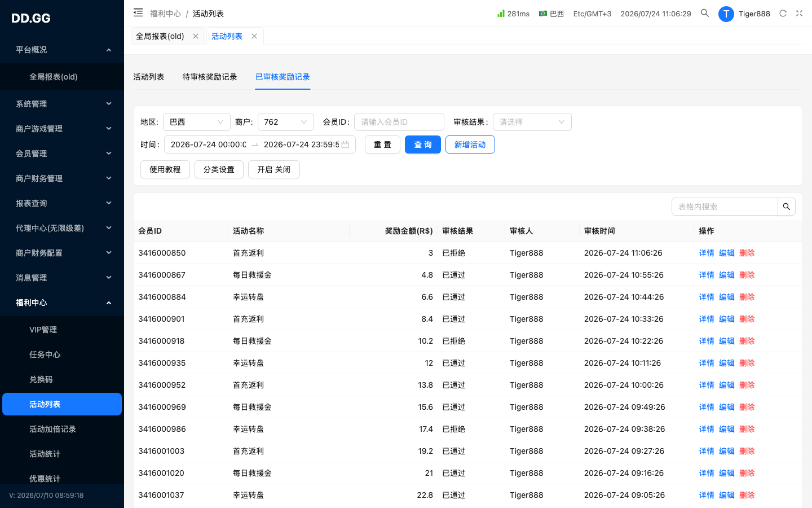Open the 商户 dropdown showing 762
812x508 pixels.
pos(286,122)
